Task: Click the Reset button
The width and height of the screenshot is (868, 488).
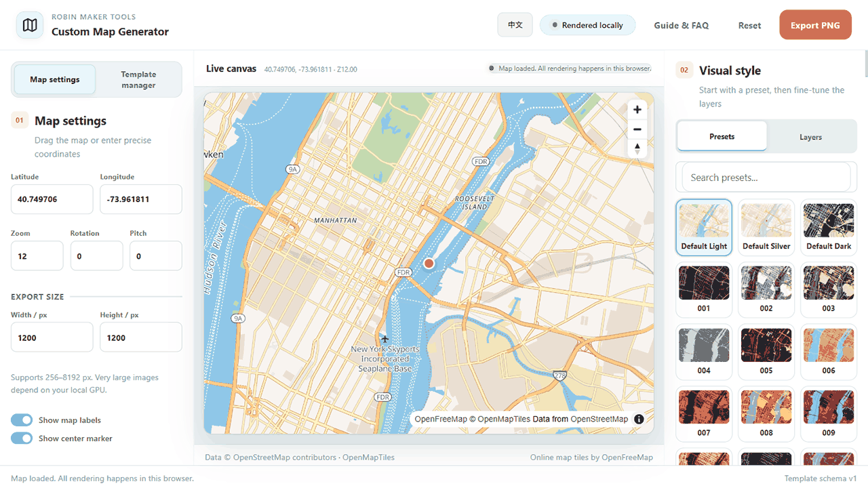Action: pyautogui.click(x=749, y=26)
